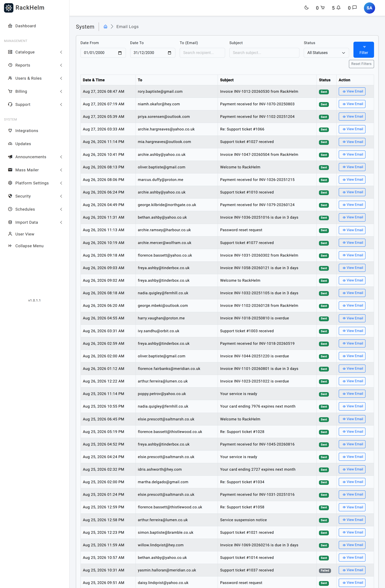The image size is (385, 588).
Task: Click the home breadcrumb icon
Action: pos(105,26)
